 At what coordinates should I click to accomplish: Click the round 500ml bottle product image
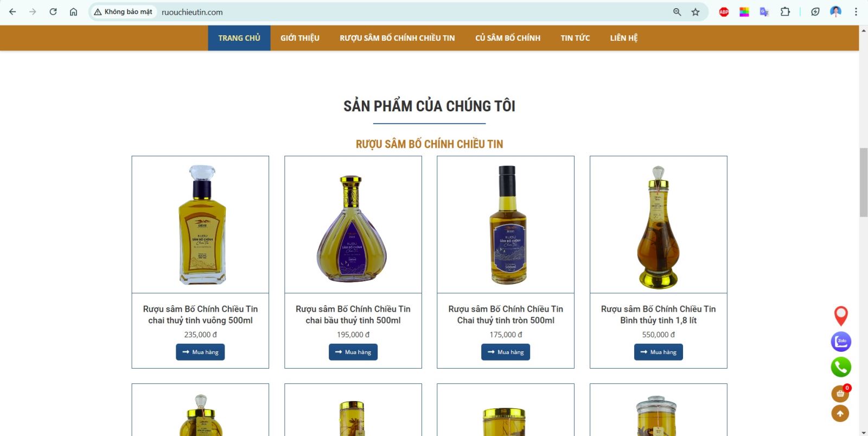pyautogui.click(x=506, y=225)
